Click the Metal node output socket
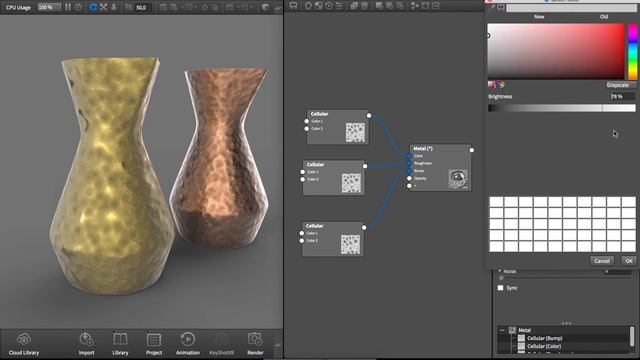Screen dimensions: 640x360 [471, 150]
